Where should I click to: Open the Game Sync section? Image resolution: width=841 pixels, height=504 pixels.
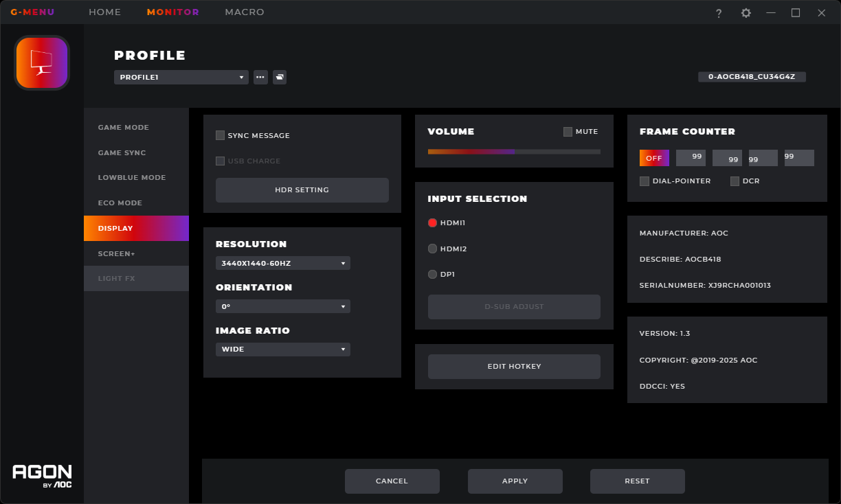click(136, 153)
